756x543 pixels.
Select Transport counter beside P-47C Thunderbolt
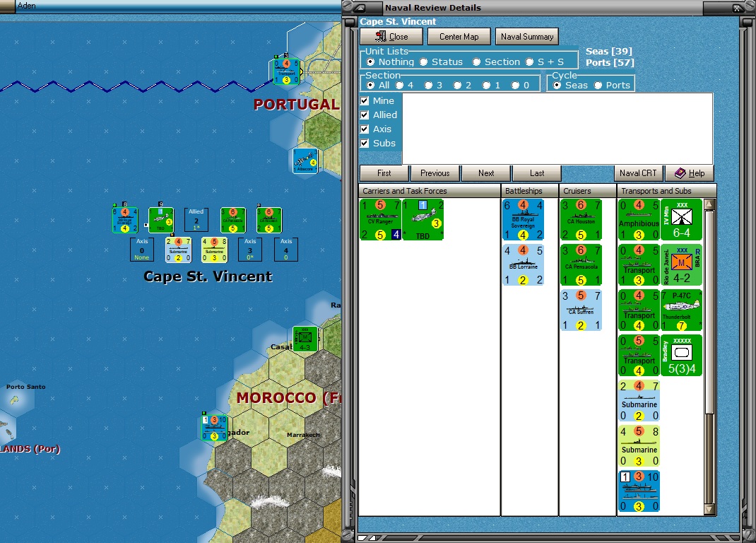[x=639, y=310]
